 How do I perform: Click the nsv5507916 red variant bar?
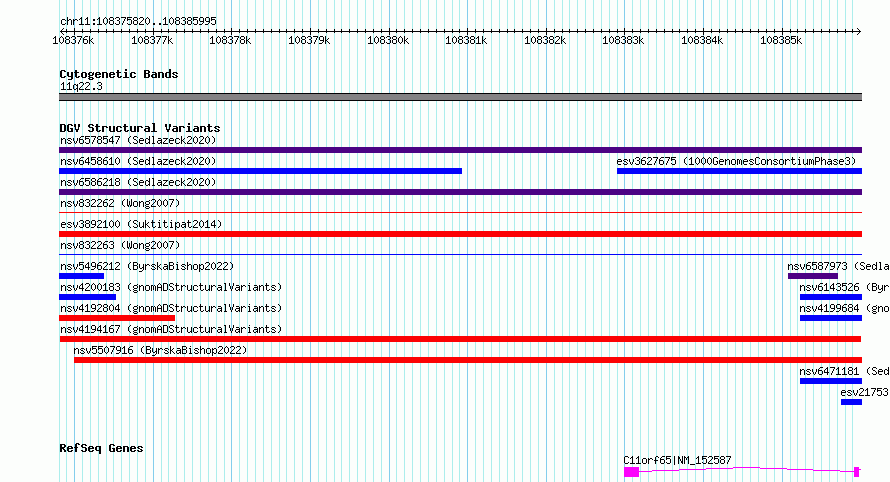pos(468,360)
